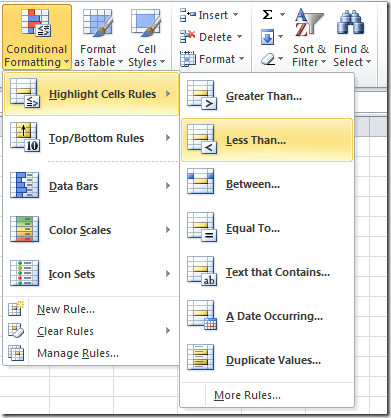Expand the Clear Rules submenu arrow
This screenshot has height=418, width=391.
[168, 331]
